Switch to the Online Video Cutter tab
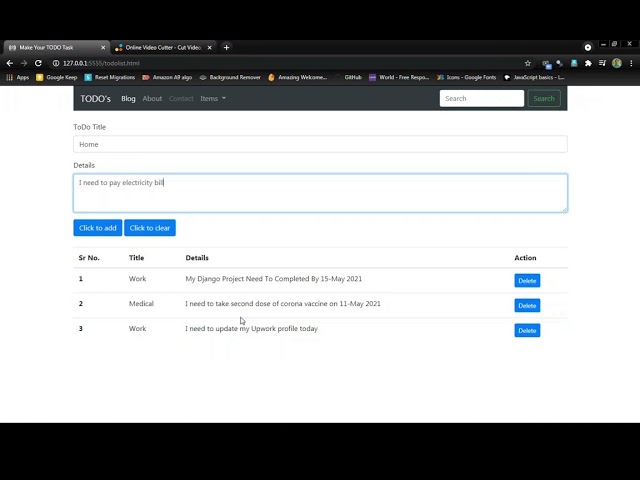This screenshot has height=480, width=640. tap(163, 48)
